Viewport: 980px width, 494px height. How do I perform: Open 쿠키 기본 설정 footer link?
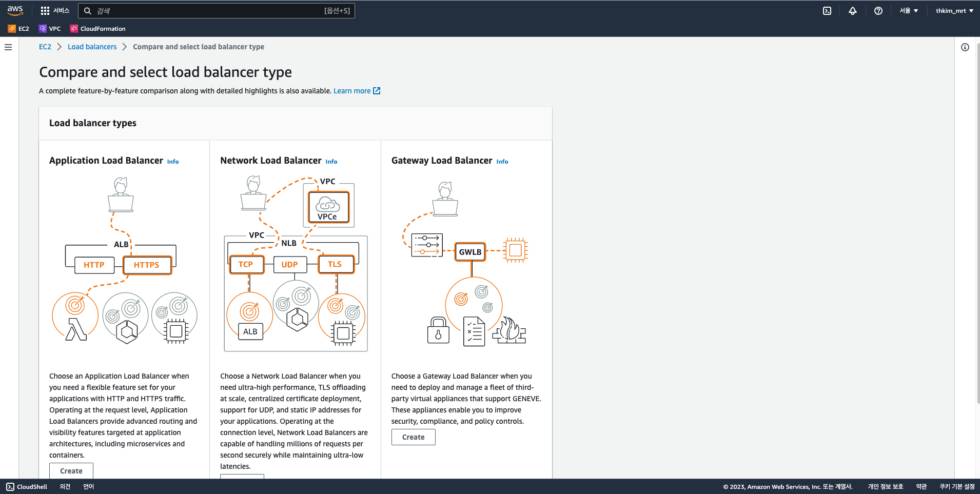(957, 487)
